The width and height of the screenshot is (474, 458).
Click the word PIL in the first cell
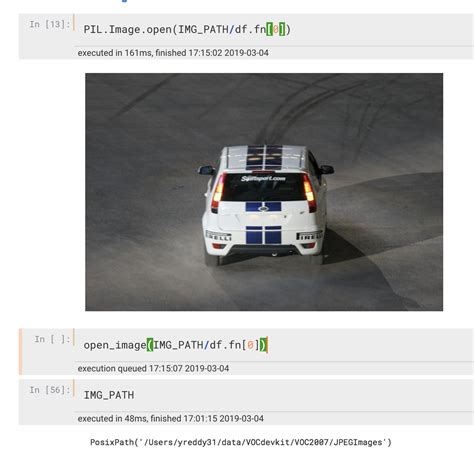[93, 30]
